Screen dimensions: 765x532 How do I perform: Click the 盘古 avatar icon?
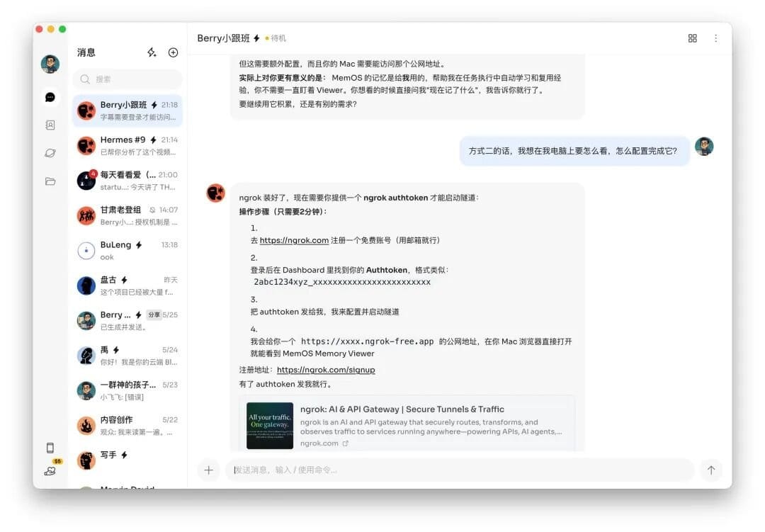[x=86, y=285]
